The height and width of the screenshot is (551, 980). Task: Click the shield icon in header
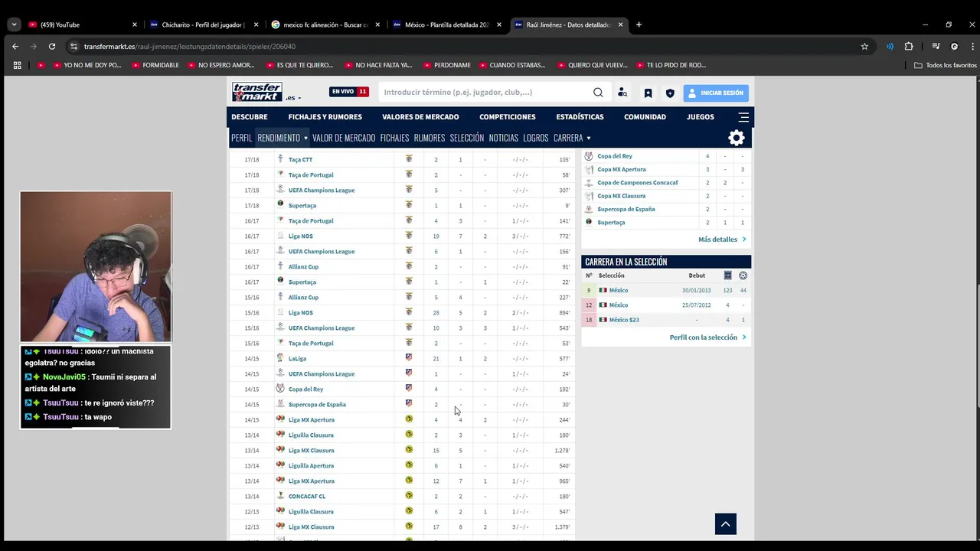670,93
